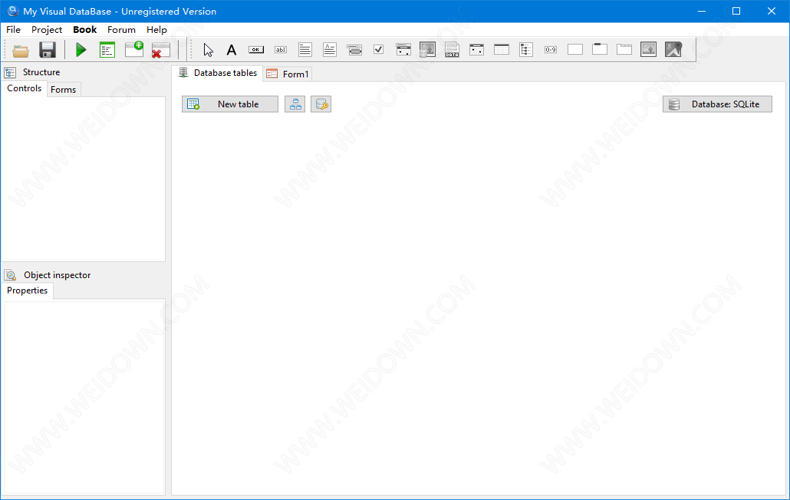Viewport: 790px width, 500px height.
Task: Switch to the Database tables tab
Action: pos(218,73)
